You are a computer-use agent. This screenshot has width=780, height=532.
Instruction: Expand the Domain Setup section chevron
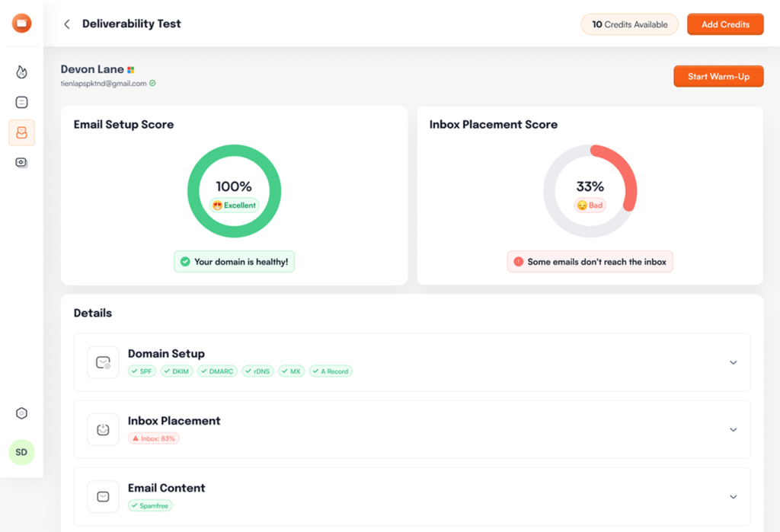point(733,362)
